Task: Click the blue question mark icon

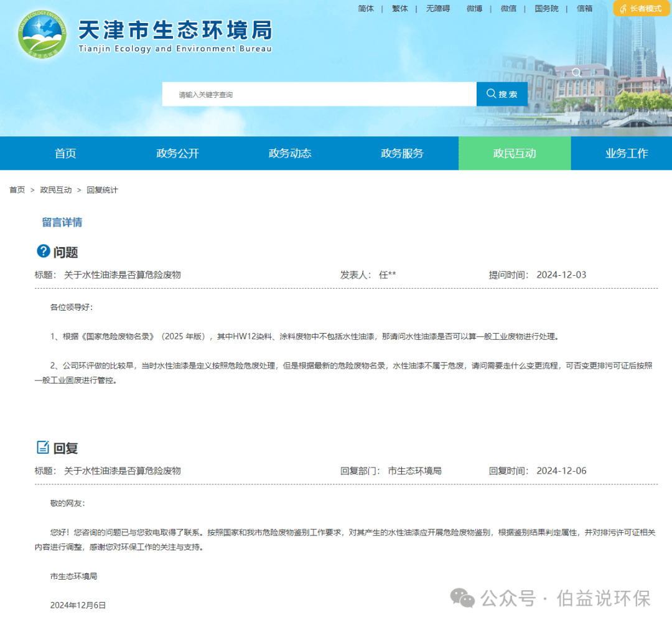Action: click(x=43, y=251)
